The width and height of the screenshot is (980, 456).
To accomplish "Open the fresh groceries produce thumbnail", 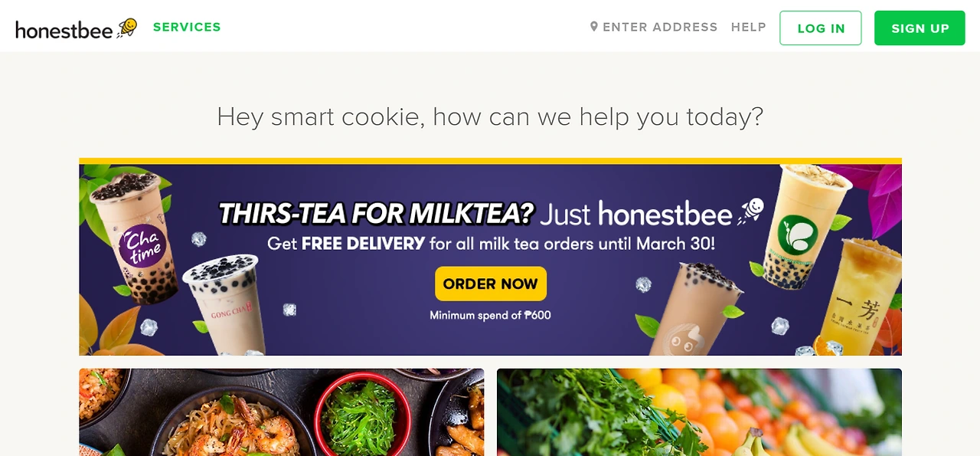I will 699,412.
